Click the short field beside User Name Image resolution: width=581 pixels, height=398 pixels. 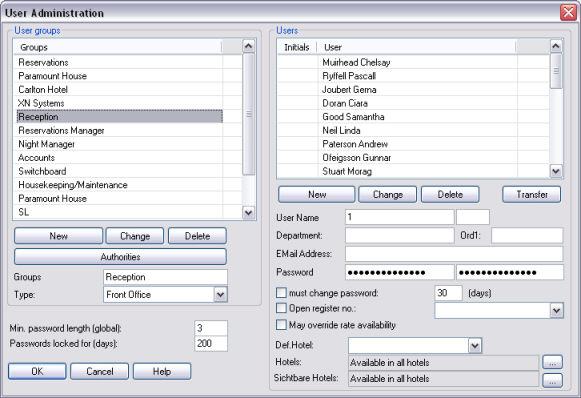click(x=473, y=217)
